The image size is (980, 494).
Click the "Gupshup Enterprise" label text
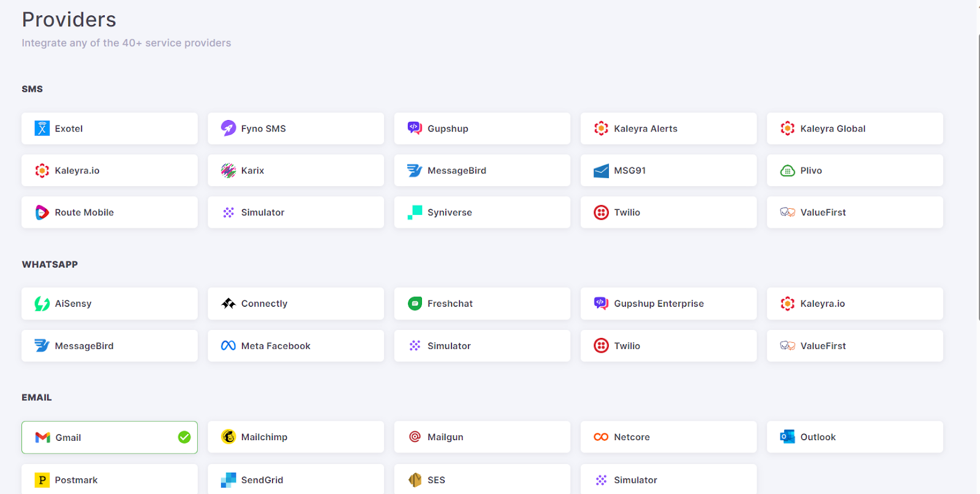coord(659,304)
